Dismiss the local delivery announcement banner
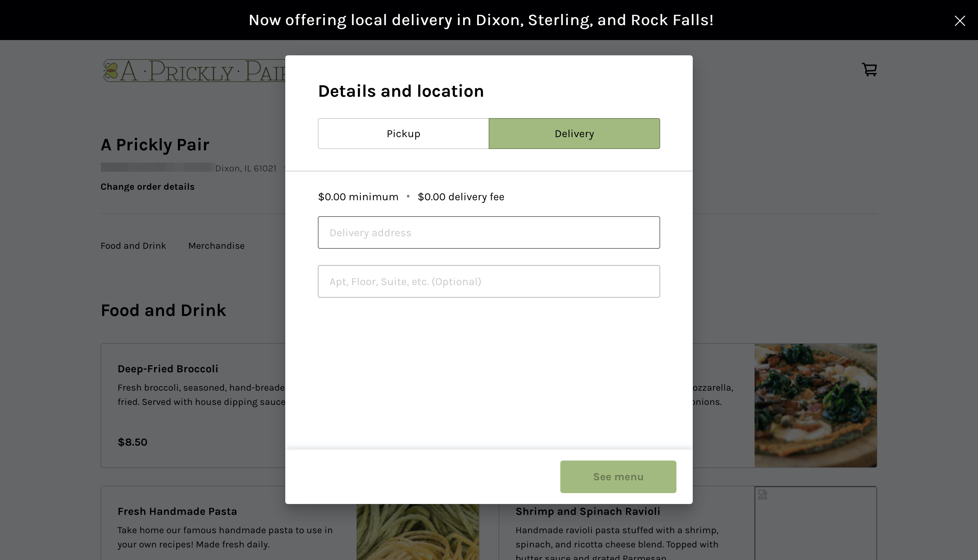This screenshot has height=560, width=978. (960, 21)
